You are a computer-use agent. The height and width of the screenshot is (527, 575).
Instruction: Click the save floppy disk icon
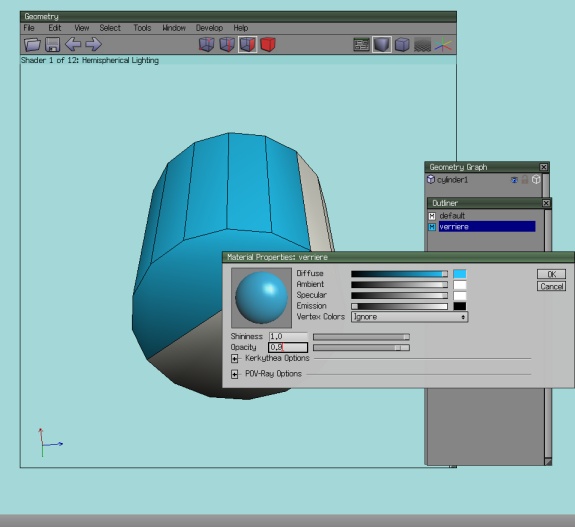pos(52,44)
